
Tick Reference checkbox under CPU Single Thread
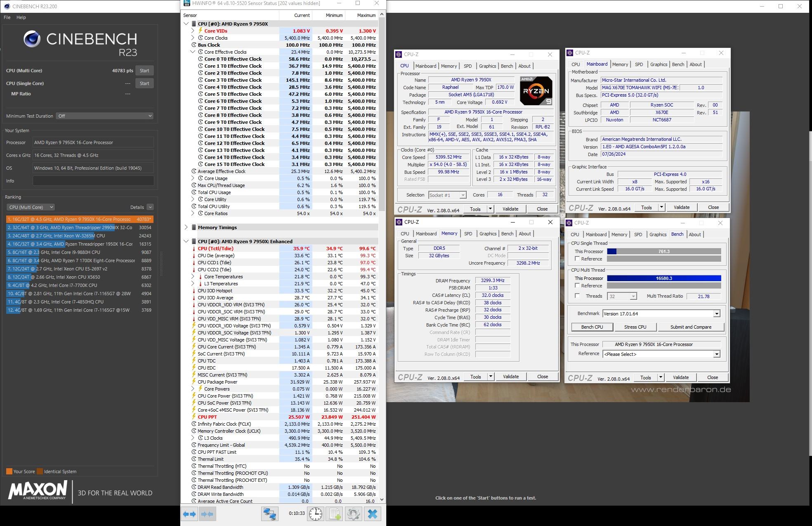[x=577, y=259]
